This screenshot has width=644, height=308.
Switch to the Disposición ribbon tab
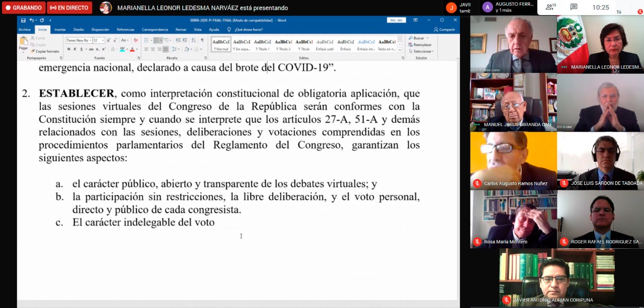click(x=100, y=30)
